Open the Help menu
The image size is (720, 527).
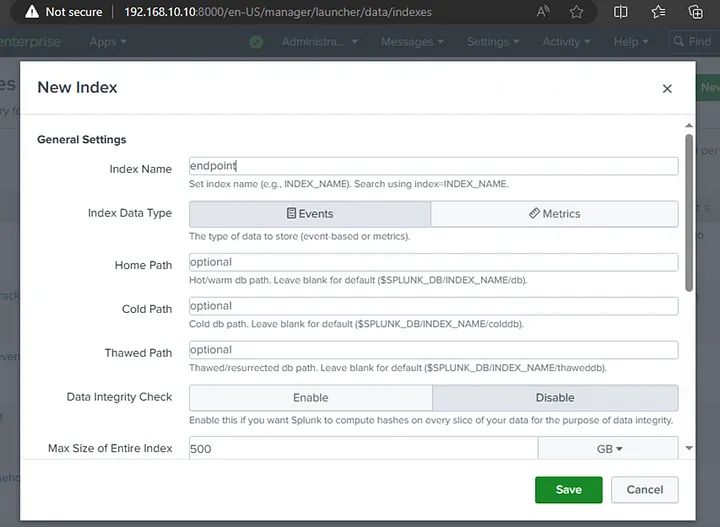click(x=631, y=42)
